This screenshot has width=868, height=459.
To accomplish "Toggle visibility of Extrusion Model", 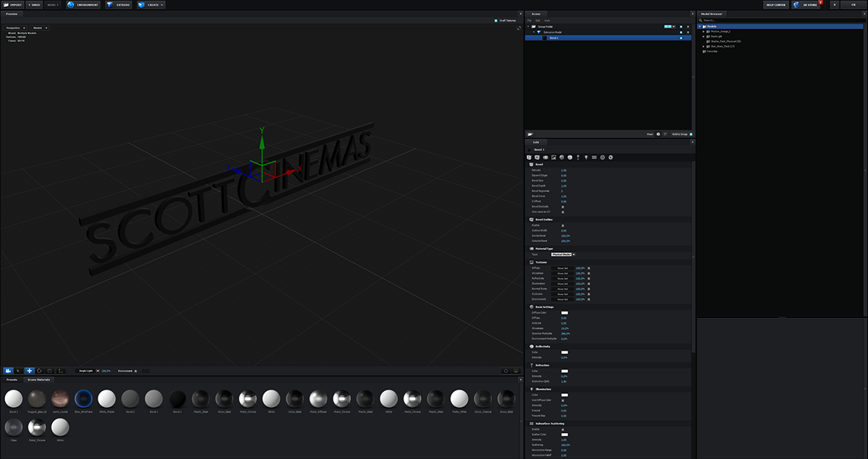I will click(681, 33).
